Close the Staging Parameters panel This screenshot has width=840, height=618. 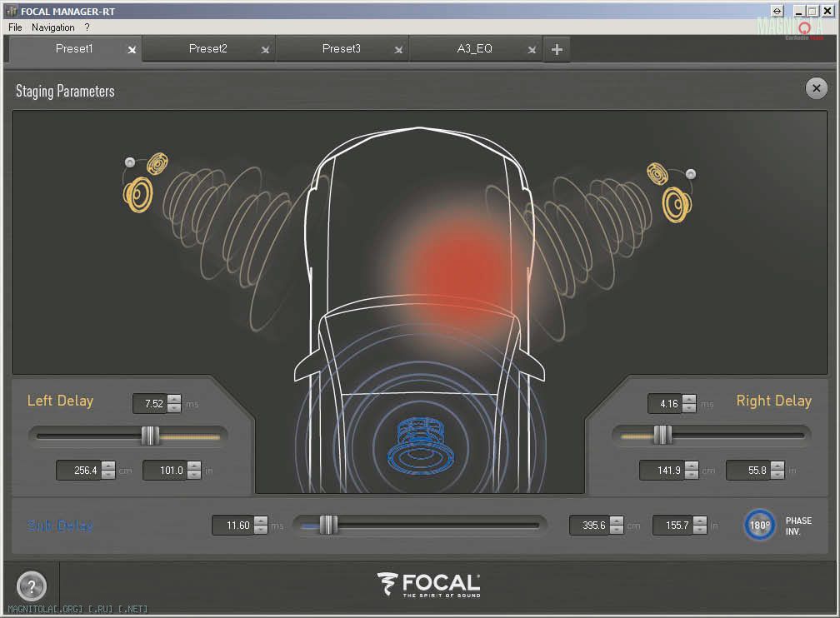[816, 88]
